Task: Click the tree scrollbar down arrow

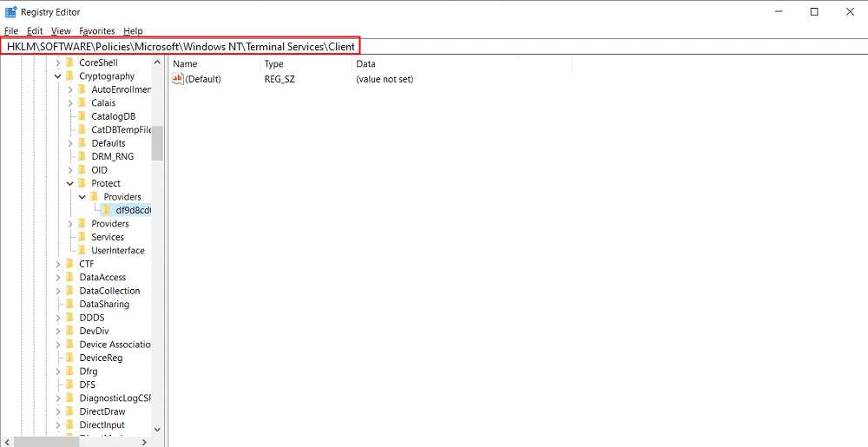Action: [x=157, y=429]
